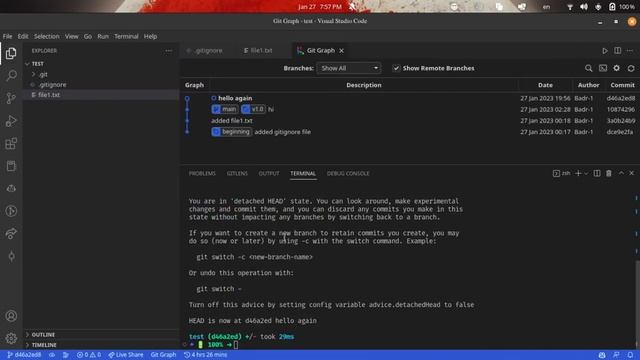
Task: Open the Run and Debug view
Action: click(x=11, y=121)
